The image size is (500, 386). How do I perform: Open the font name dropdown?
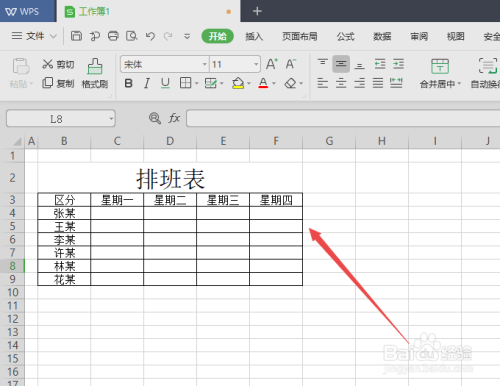205,64
